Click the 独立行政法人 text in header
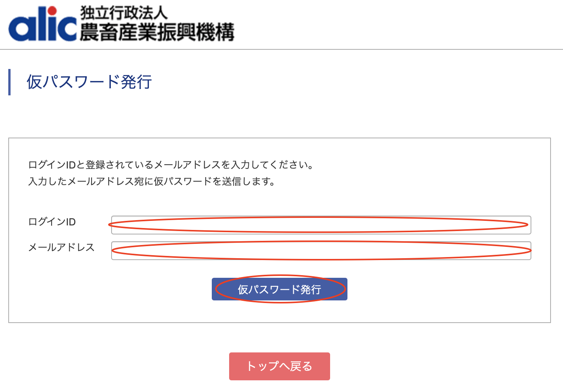This screenshot has height=392, width=563. pos(124,13)
